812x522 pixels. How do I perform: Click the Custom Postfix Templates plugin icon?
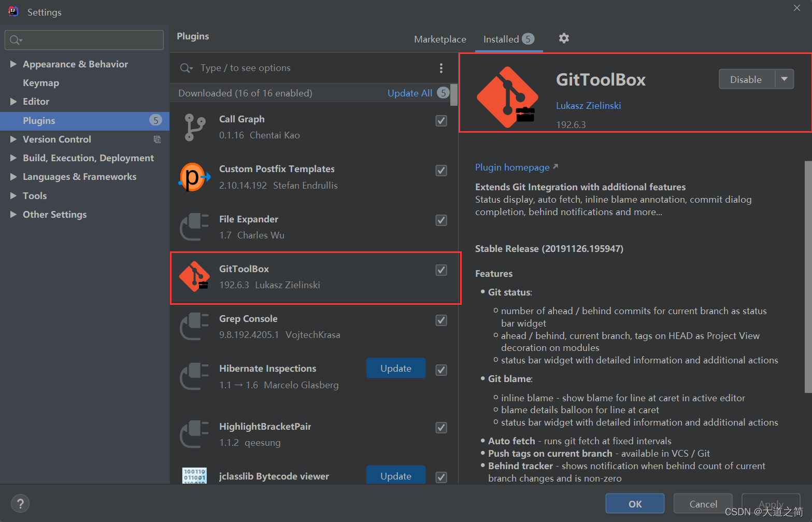(194, 177)
